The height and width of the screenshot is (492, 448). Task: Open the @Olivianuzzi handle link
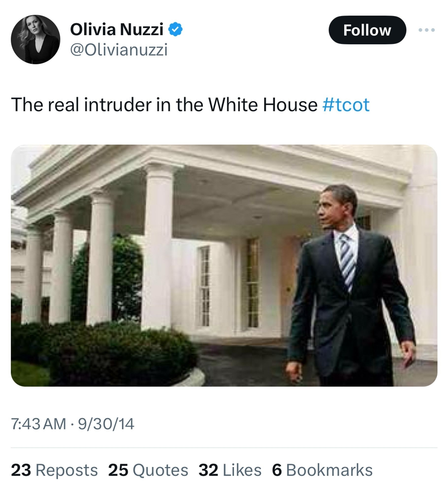click(119, 50)
